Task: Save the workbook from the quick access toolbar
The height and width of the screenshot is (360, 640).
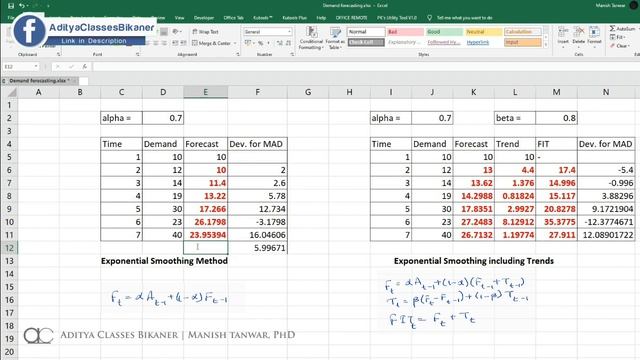Action: (x=11, y=6)
